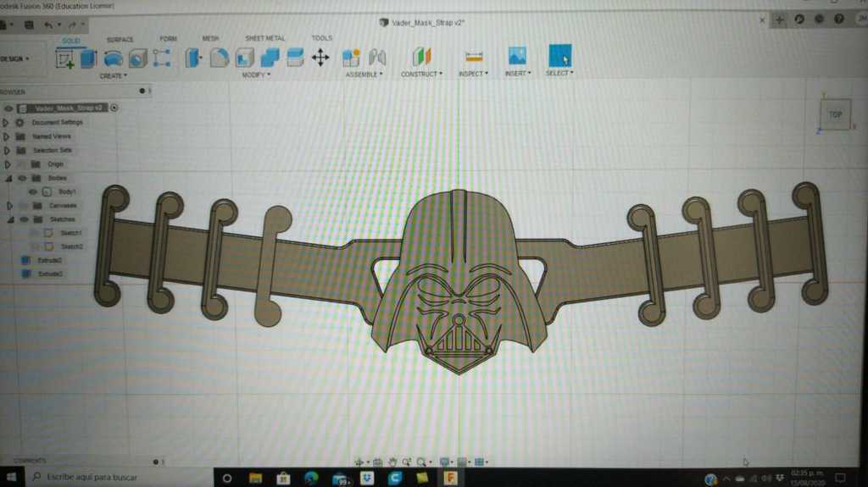Open the INSPECT dropdown menu
Viewport: 868px width, 487px height.
[x=473, y=74]
